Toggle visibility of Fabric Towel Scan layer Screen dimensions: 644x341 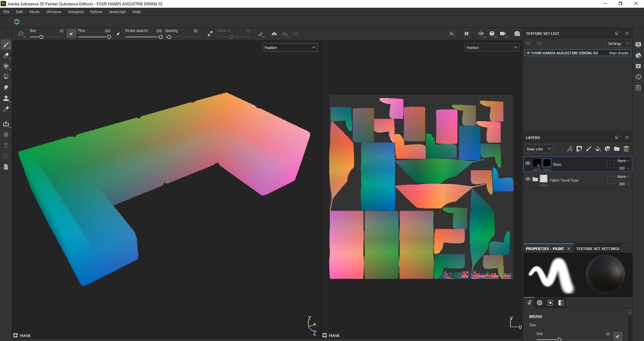click(x=528, y=179)
